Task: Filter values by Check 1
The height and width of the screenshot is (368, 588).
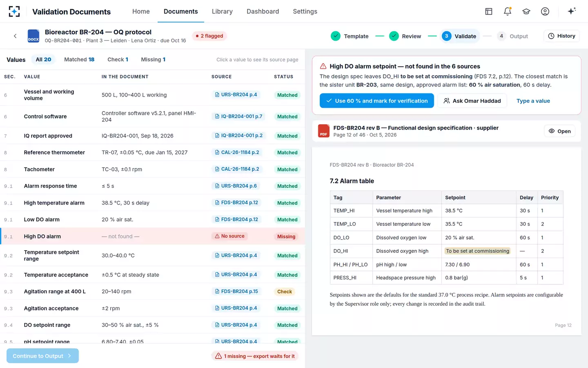Action: coord(118,59)
